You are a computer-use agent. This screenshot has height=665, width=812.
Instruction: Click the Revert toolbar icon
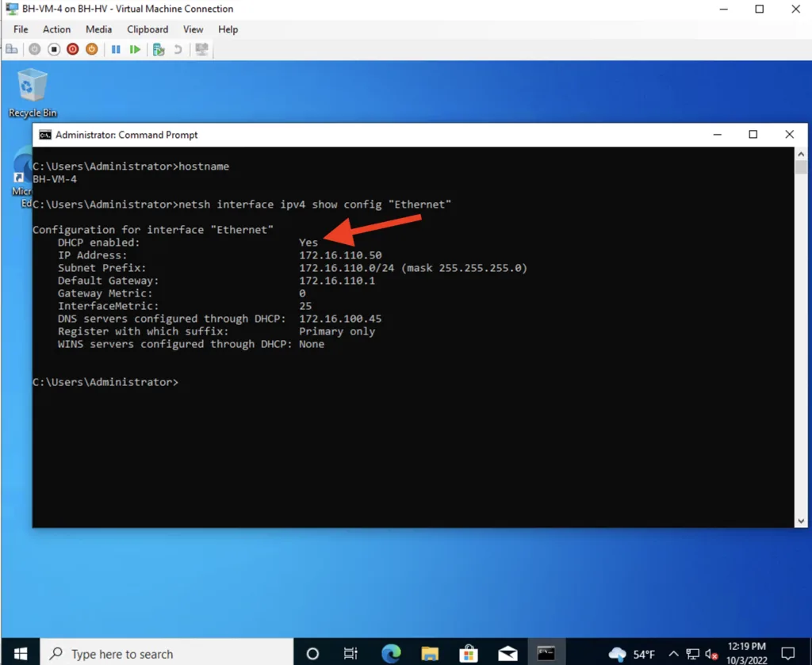click(x=178, y=50)
